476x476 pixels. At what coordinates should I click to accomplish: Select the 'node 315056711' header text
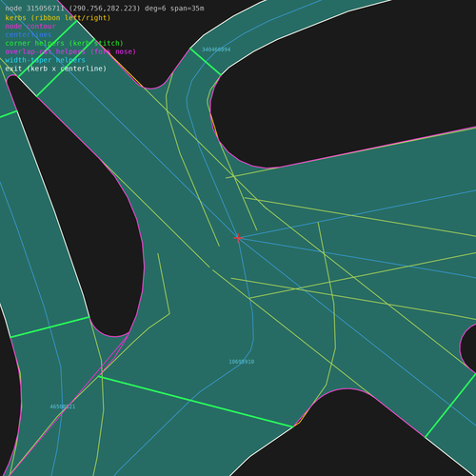point(34,9)
